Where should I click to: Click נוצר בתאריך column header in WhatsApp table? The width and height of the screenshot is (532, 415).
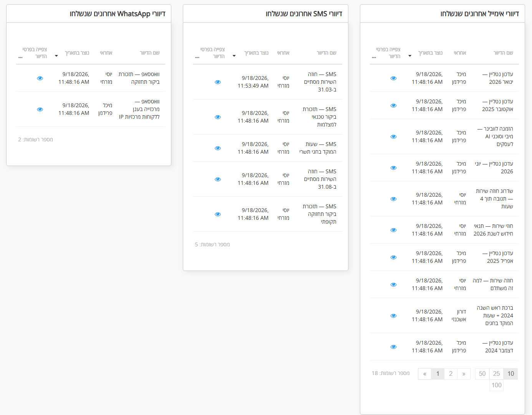tap(77, 53)
